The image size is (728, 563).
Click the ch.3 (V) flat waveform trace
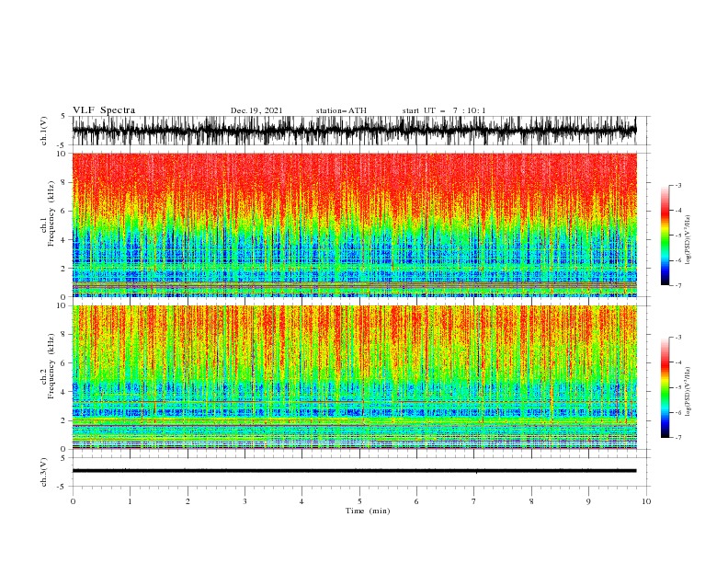pyautogui.click(x=354, y=471)
